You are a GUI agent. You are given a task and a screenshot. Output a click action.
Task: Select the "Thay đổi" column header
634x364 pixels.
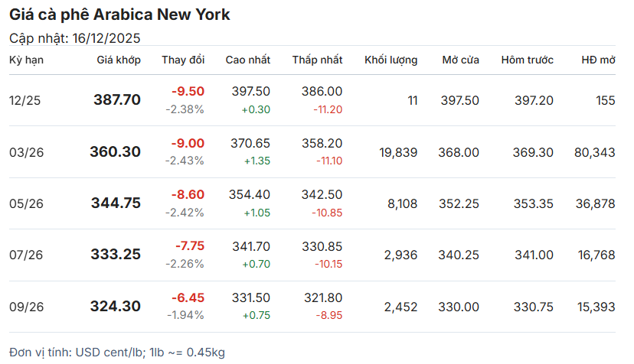[183, 60]
